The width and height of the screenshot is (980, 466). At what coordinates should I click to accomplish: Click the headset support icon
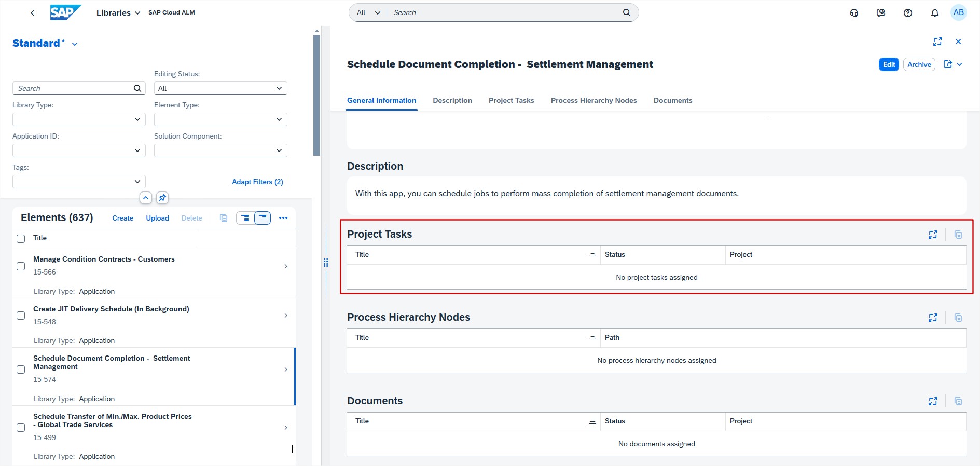(853, 13)
